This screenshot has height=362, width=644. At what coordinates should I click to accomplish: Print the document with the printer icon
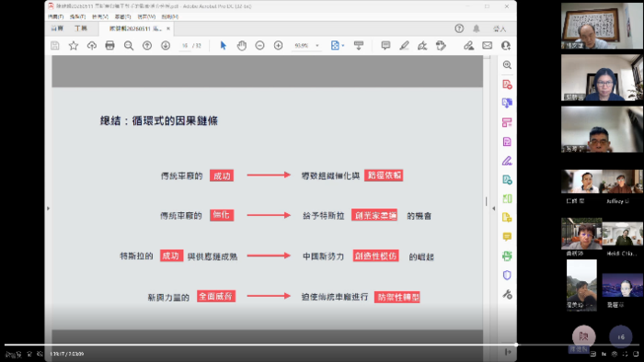coord(109,46)
